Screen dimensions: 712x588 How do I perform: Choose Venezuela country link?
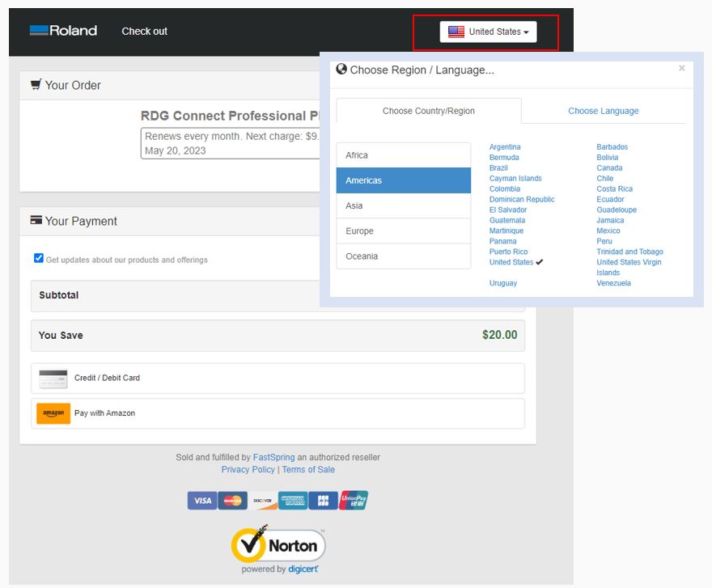pos(613,283)
